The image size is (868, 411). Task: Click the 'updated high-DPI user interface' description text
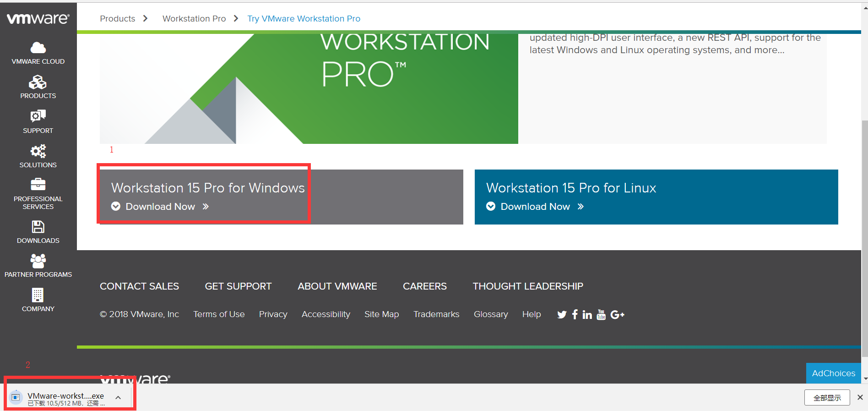coord(675,44)
